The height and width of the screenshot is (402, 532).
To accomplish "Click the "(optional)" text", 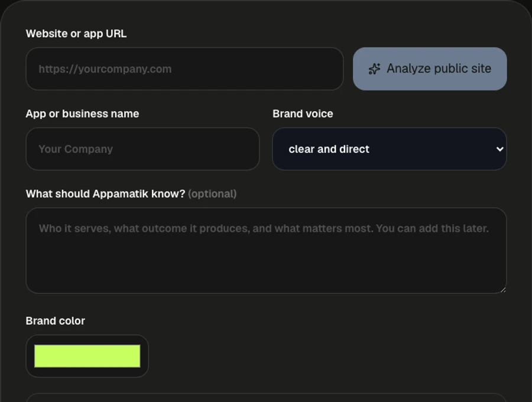I will click(x=212, y=194).
